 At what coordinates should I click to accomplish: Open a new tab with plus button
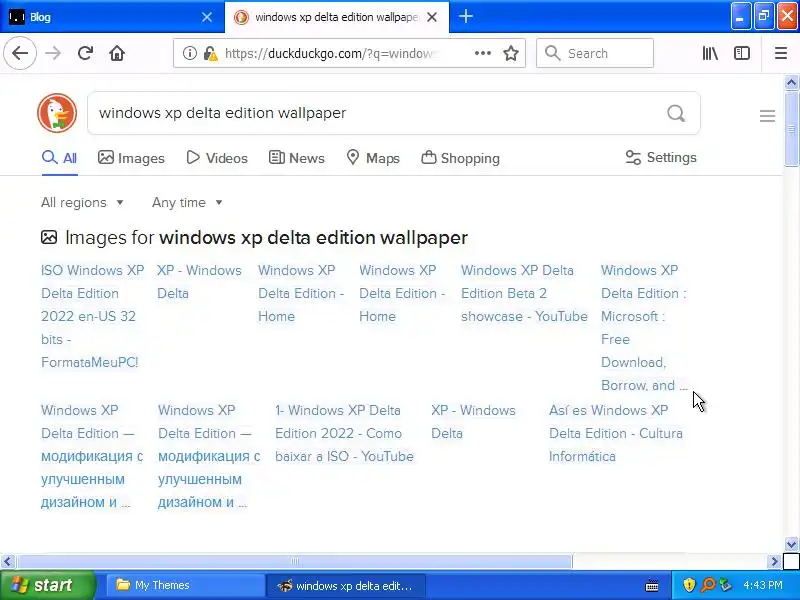466,17
